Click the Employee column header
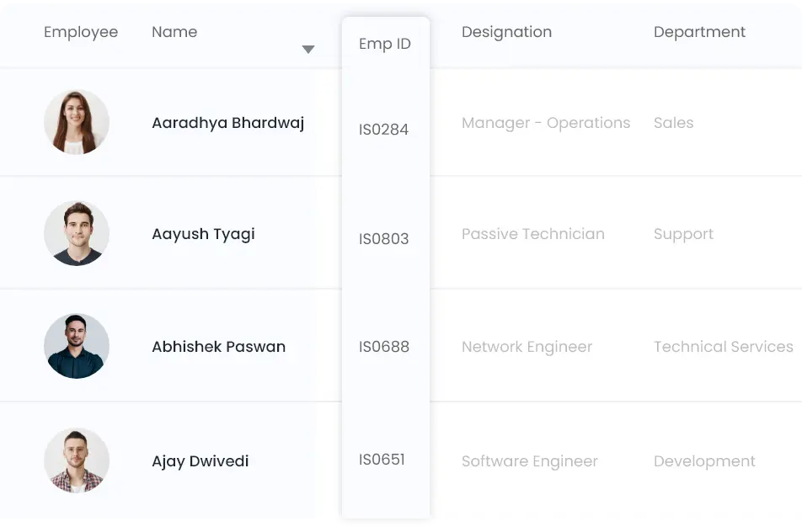Viewport: 802px width, 532px height. pos(81,32)
